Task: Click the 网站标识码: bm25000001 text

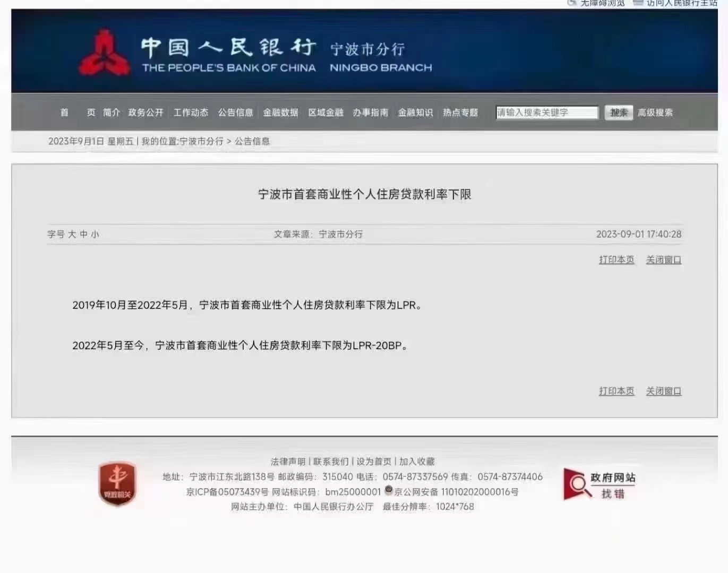Action: click(x=327, y=492)
